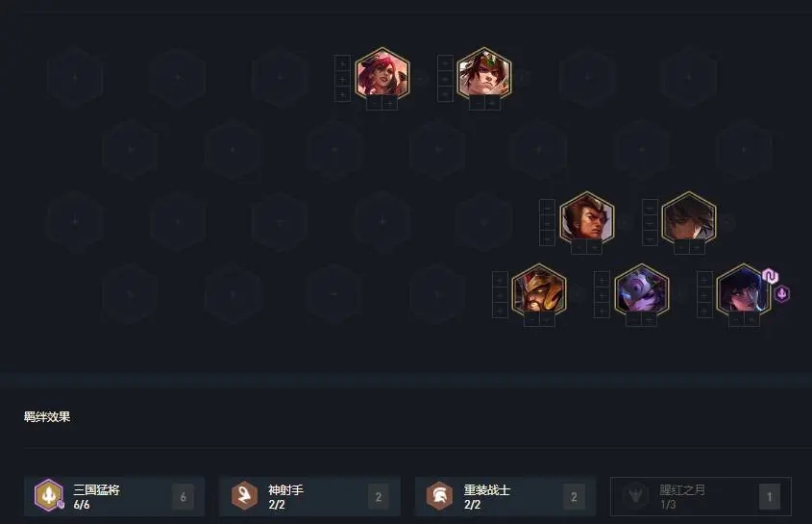
Task: Click the purple warlord emblem badge
Action: point(782,293)
